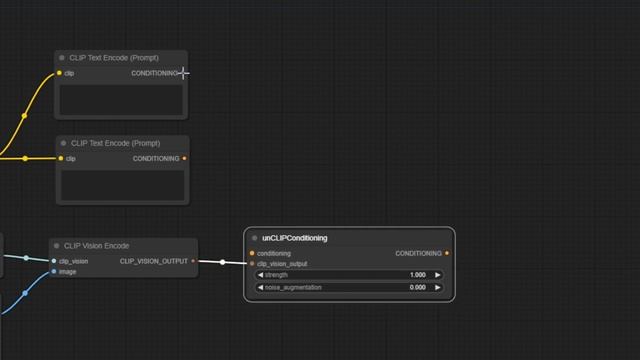Select first CLIP Text Encode (Prompt) title

[x=114, y=58]
